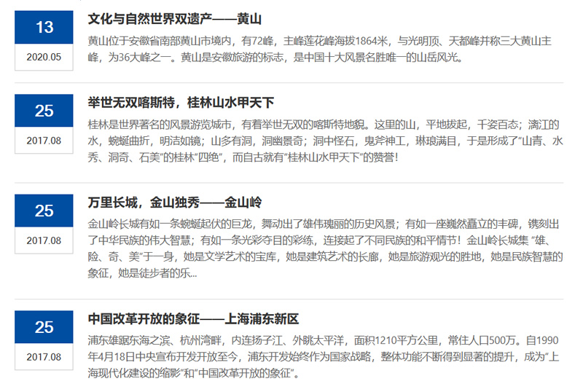
Task: Open the article titled 文化与自然世界双遗产——黄山
Action: click(x=174, y=20)
